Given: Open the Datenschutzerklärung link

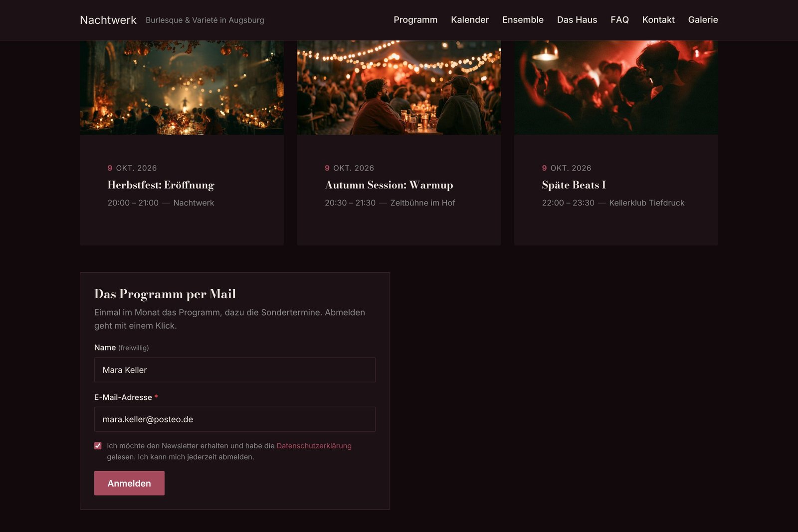Looking at the screenshot, I should coord(314,446).
